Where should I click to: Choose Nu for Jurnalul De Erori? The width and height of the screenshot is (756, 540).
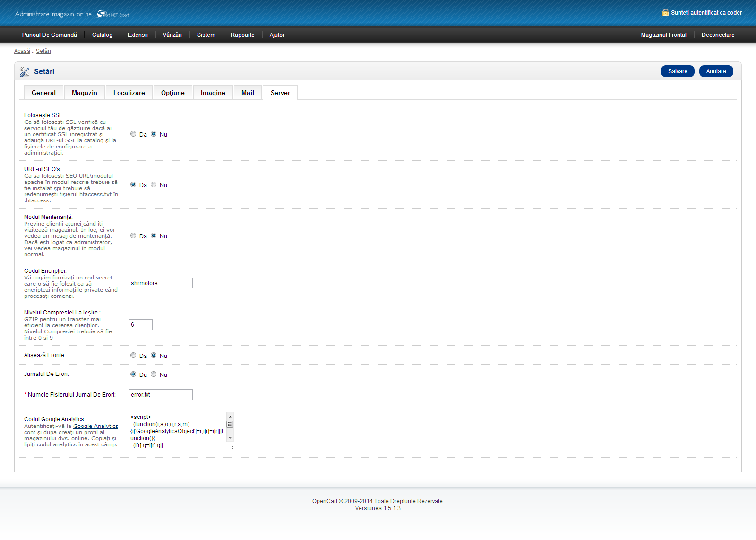click(154, 375)
